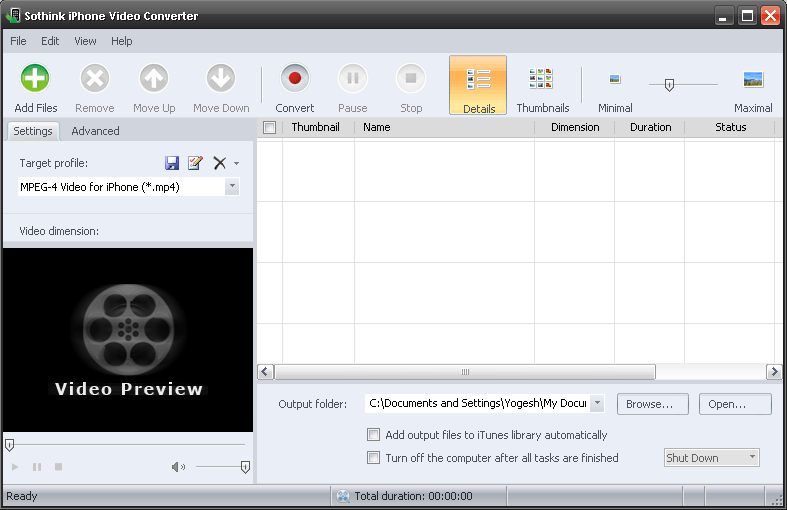Click the Open... button
Image resolution: width=787 pixels, height=510 pixels.
tap(735, 404)
